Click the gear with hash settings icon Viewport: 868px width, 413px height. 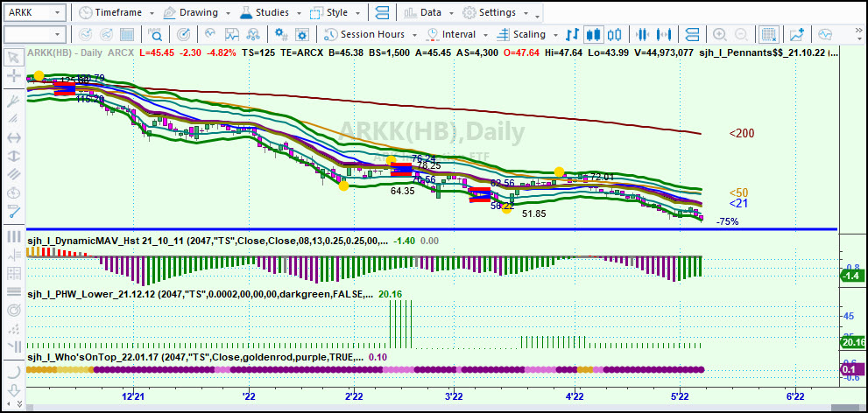point(281,34)
